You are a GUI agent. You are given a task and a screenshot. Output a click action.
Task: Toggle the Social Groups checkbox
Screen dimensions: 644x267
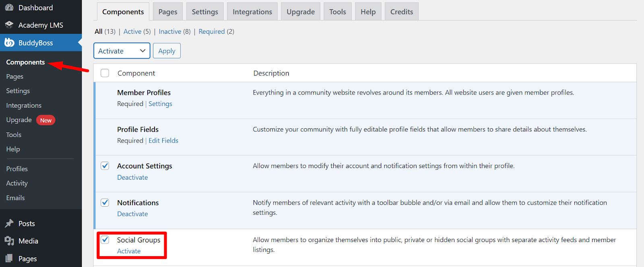[x=105, y=240]
